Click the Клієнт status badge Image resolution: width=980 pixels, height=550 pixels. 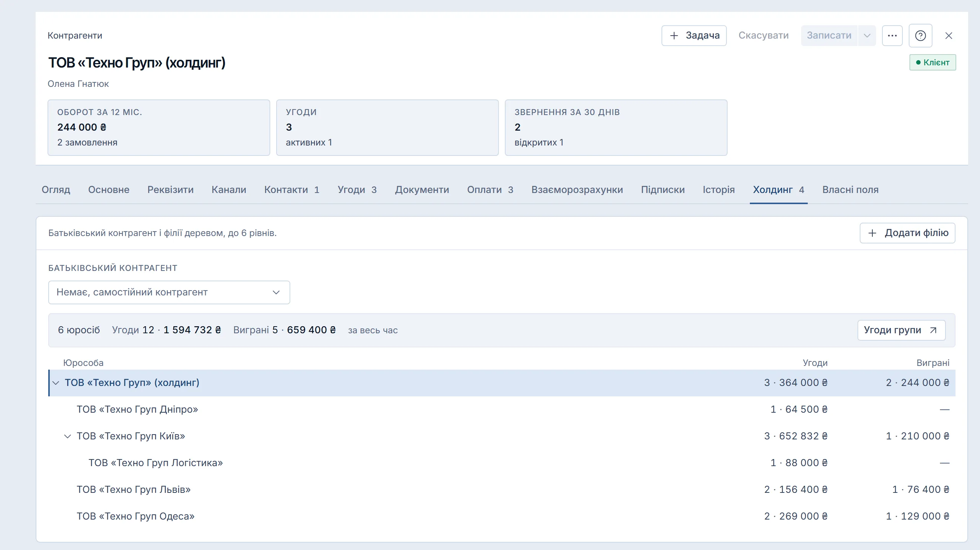(x=932, y=62)
